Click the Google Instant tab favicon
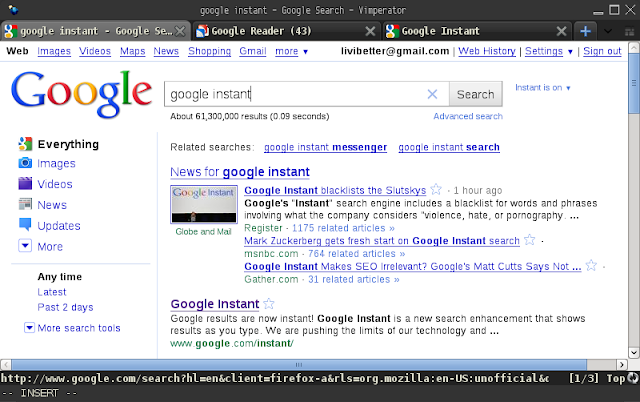This screenshot has width=640, height=402. click(392, 31)
